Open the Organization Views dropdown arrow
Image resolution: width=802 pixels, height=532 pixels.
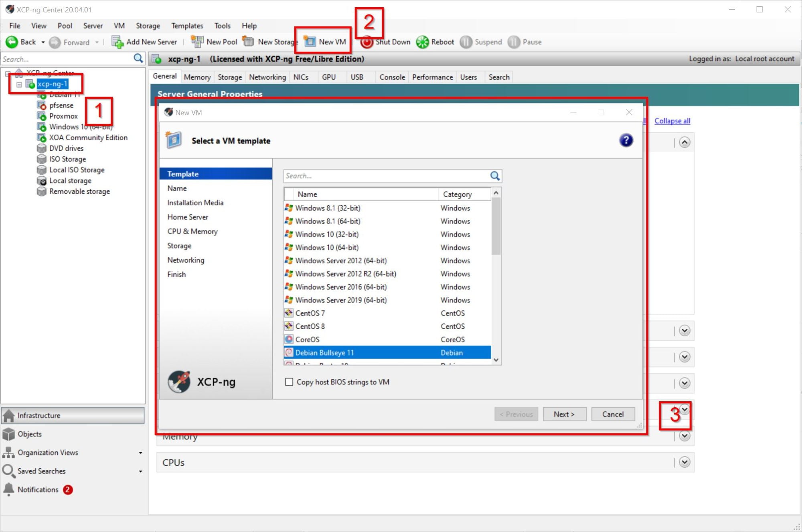140,453
